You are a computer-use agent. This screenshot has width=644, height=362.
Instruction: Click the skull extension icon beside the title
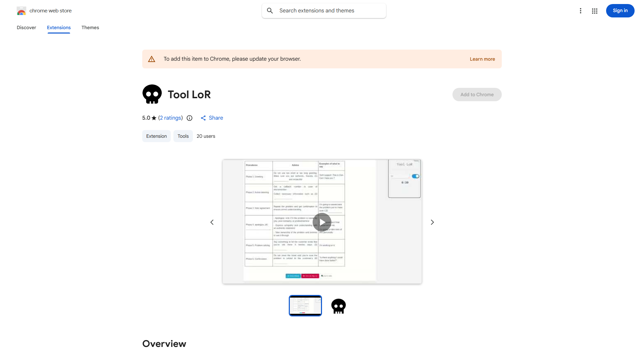click(x=152, y=94)
